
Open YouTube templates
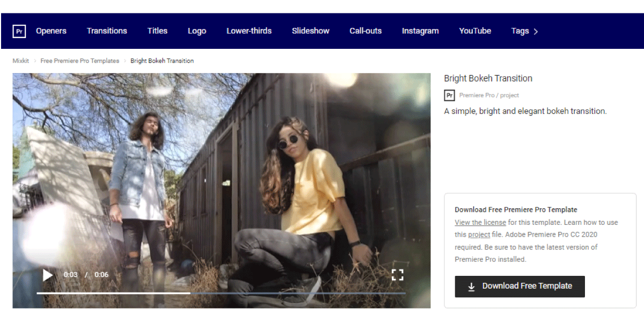point(475,31)
